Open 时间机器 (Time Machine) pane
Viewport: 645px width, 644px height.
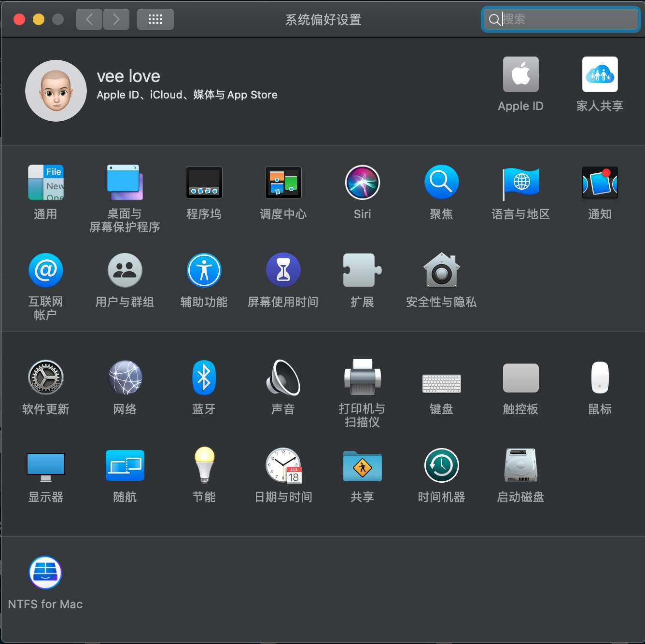(x=442, y=465)
